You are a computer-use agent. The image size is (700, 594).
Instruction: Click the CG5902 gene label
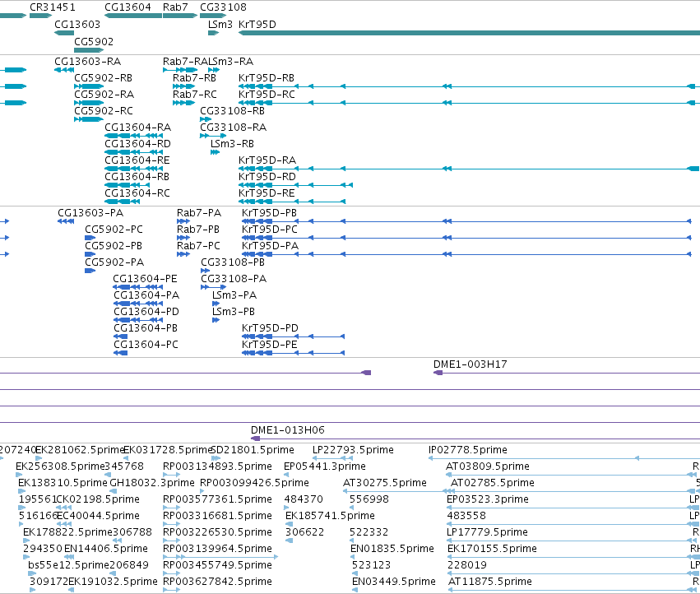[94, 41]
